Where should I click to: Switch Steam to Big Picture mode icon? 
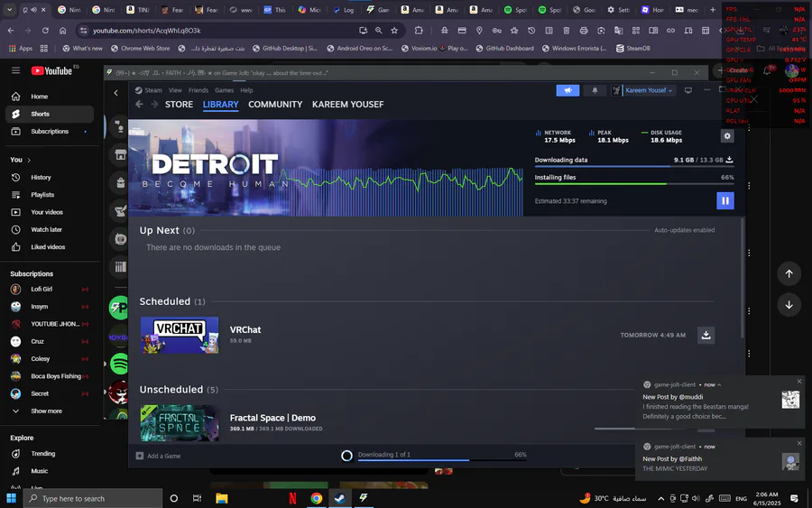(x=687, y=90)
